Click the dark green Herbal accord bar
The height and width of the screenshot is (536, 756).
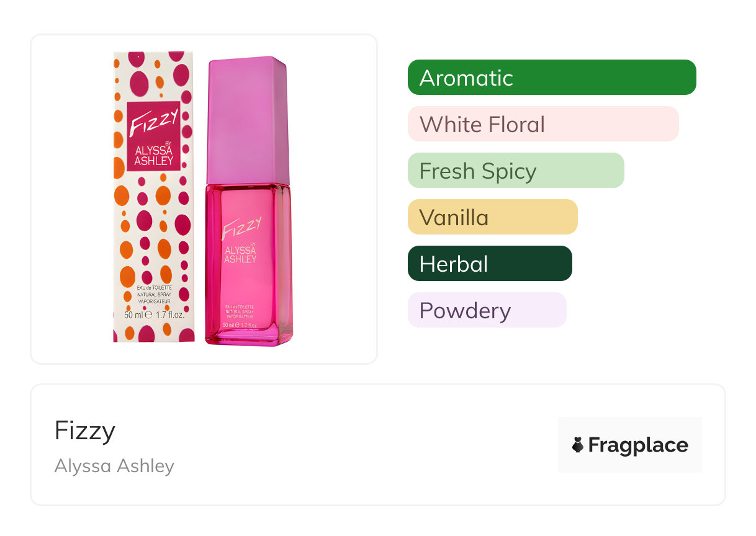click(x=489, y=264)
